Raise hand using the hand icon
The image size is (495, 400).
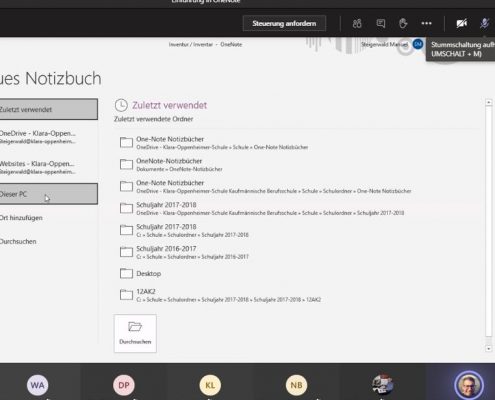tap(403, 23)
